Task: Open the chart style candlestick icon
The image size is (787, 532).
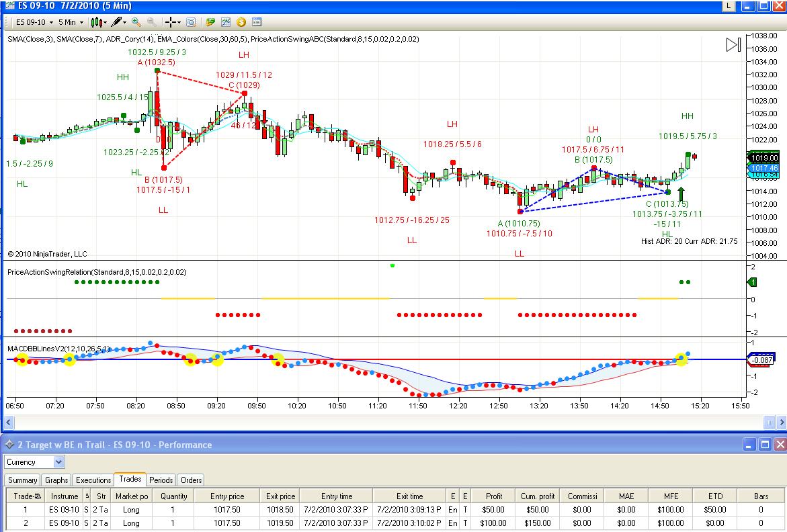Action: (97, 22)
